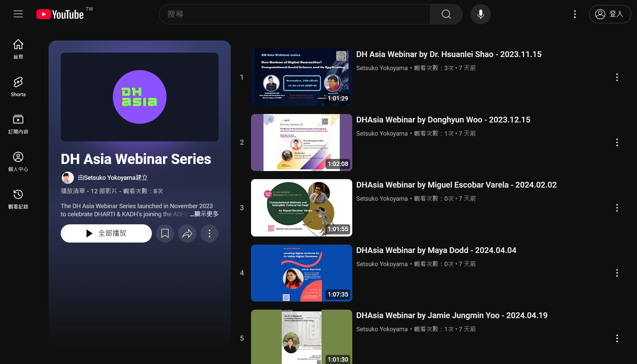Click the 全部播放 play all button
Viewport: 637px width, 364px height.
coord(106,233)
